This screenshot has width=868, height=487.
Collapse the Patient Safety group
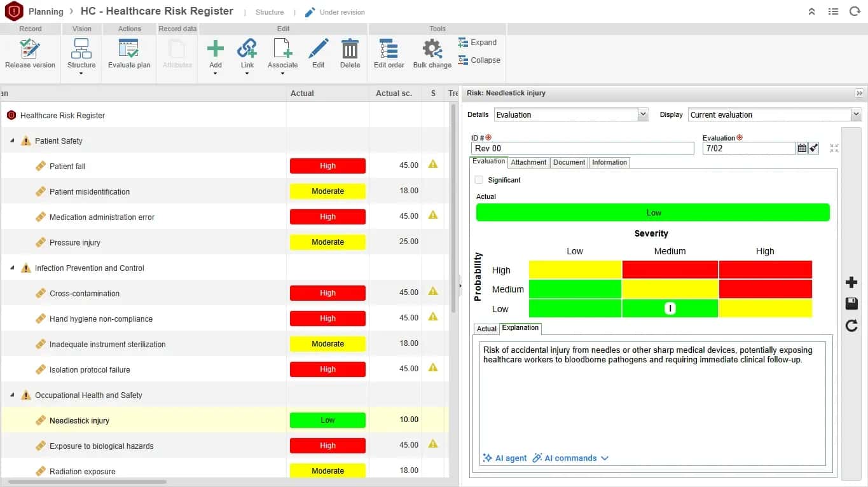click(12, 141)
